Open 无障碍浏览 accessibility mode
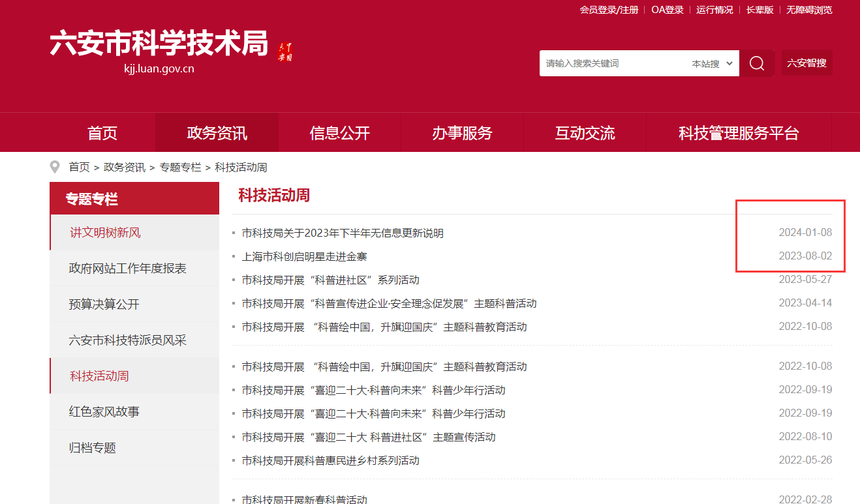860x504 pixels. click(x=809, y=10)
